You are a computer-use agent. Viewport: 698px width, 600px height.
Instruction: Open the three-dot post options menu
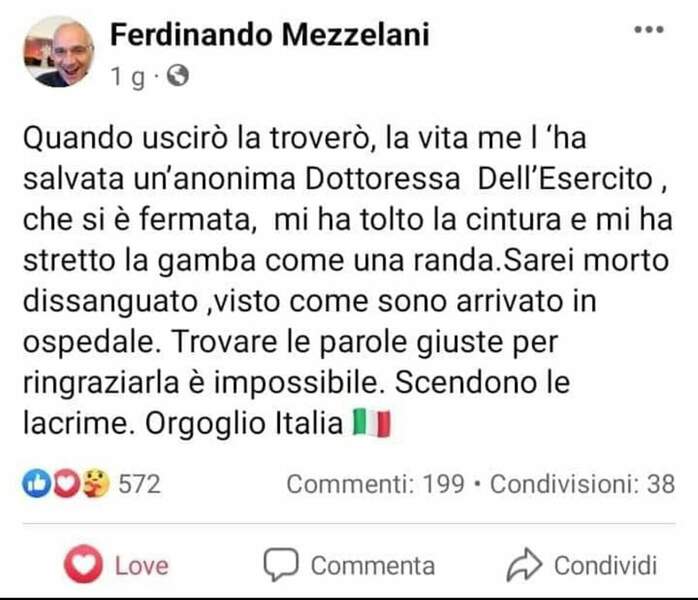point(649,30)
